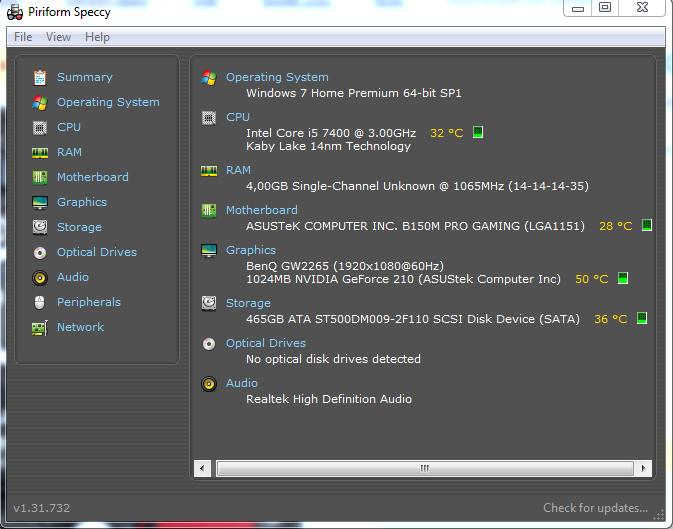The image size is (673, 529).
Task: Select Graphics in the sidebar
Action: coord(82,202)
